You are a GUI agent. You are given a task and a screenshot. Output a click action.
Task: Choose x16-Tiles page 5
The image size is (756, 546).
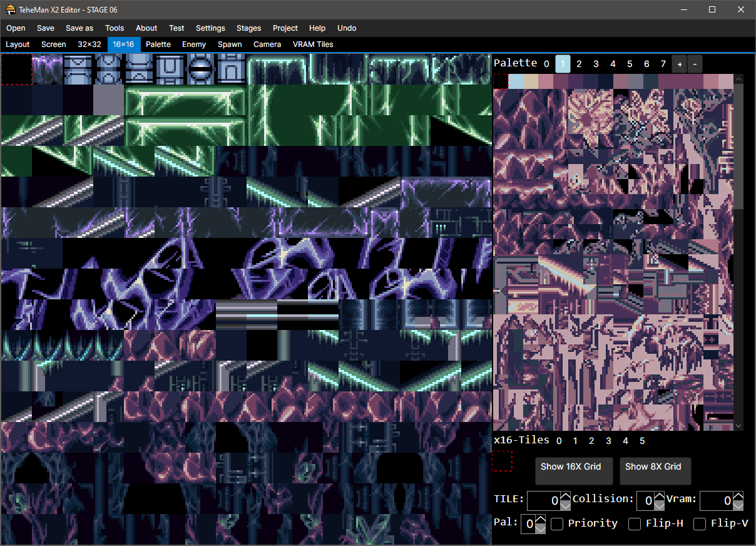pos(642,441)
